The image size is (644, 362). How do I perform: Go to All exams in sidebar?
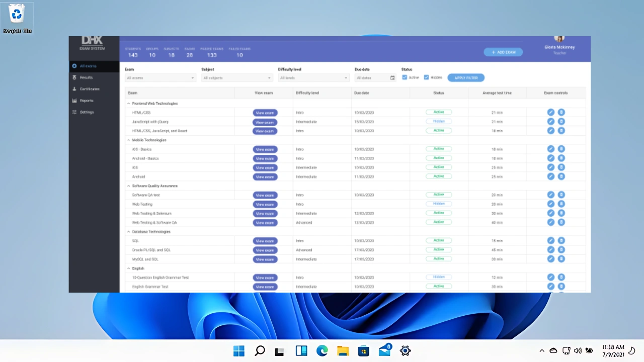click(94, 66)
